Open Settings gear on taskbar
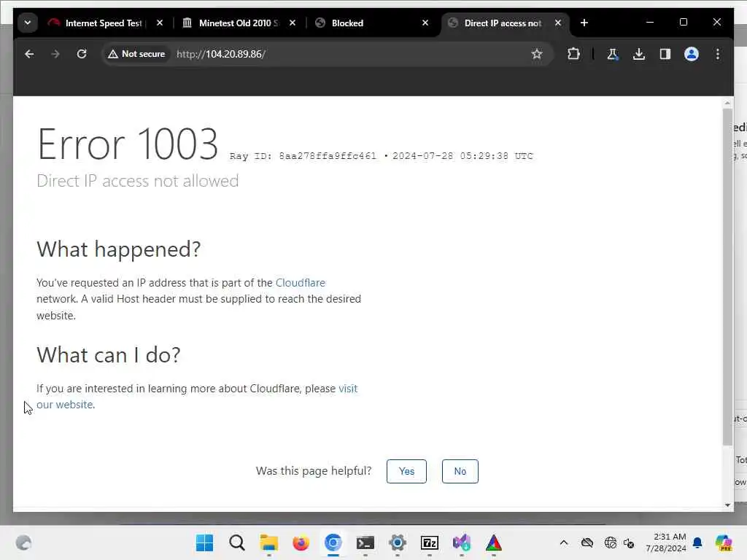This screenshot has height=560, width=747. tap(398, 542)
